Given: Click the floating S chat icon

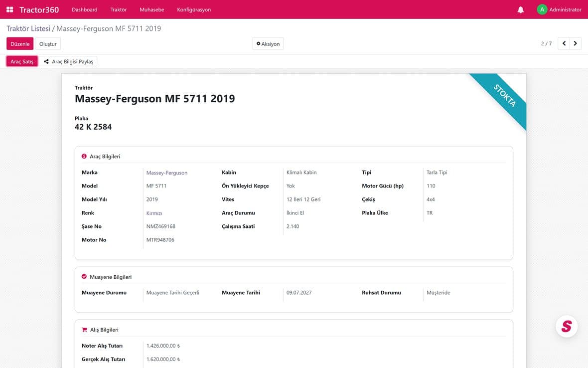Looking at the screenshot, I should tap(566, 326).
